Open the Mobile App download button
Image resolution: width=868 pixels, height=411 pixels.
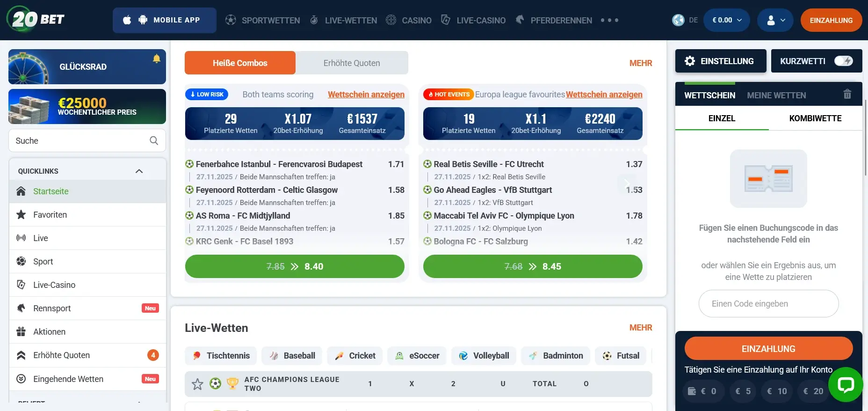pyautogui.click(x=164, y=20)
